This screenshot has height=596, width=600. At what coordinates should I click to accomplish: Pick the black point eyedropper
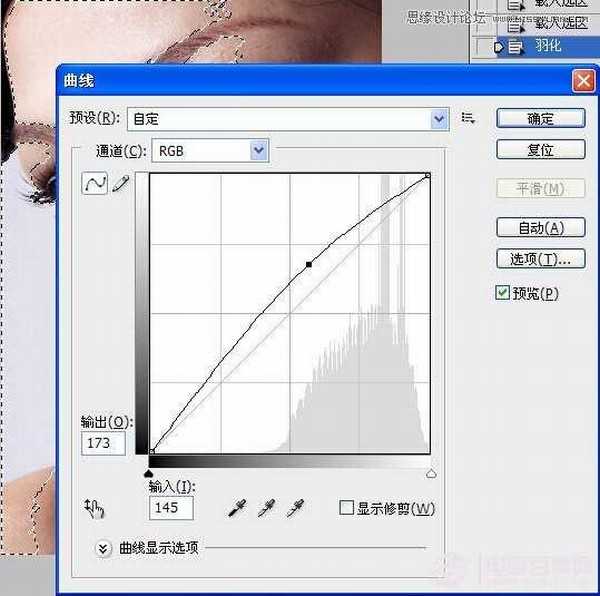(x=237, y=509)
